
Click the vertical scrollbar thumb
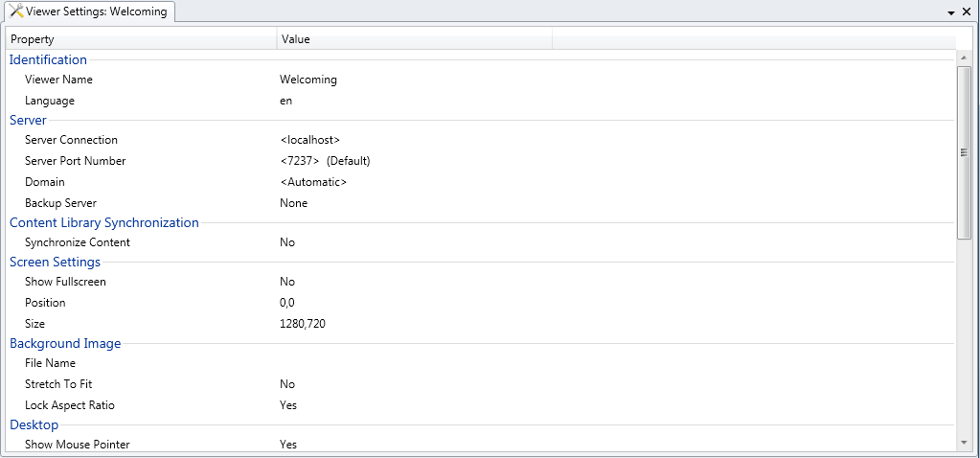point(964,152)
